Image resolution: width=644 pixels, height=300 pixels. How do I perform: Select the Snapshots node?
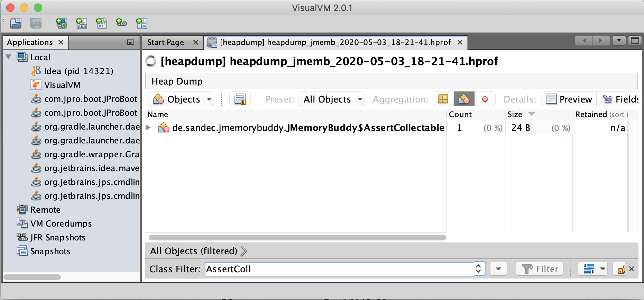point(50,251)
